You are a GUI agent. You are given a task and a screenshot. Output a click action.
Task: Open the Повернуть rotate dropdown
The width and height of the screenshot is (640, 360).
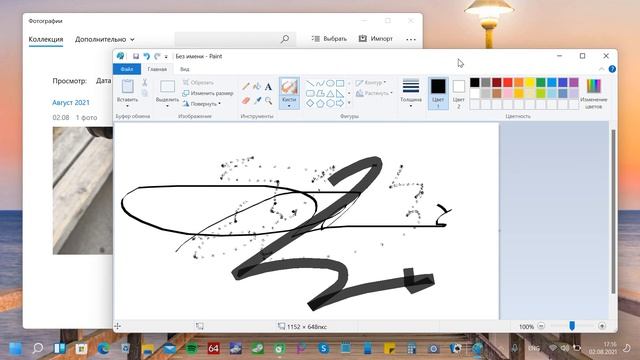pos(201,104)
